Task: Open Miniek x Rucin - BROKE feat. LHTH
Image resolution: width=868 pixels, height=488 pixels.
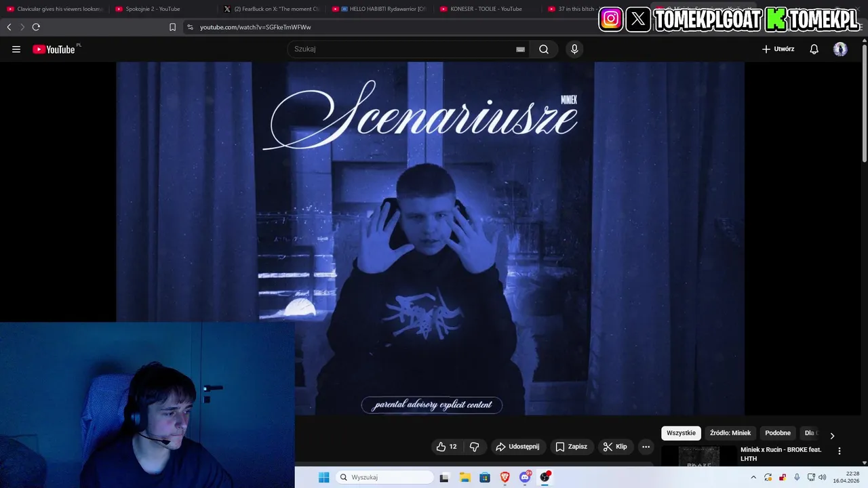Action: (x=782, y=454)
